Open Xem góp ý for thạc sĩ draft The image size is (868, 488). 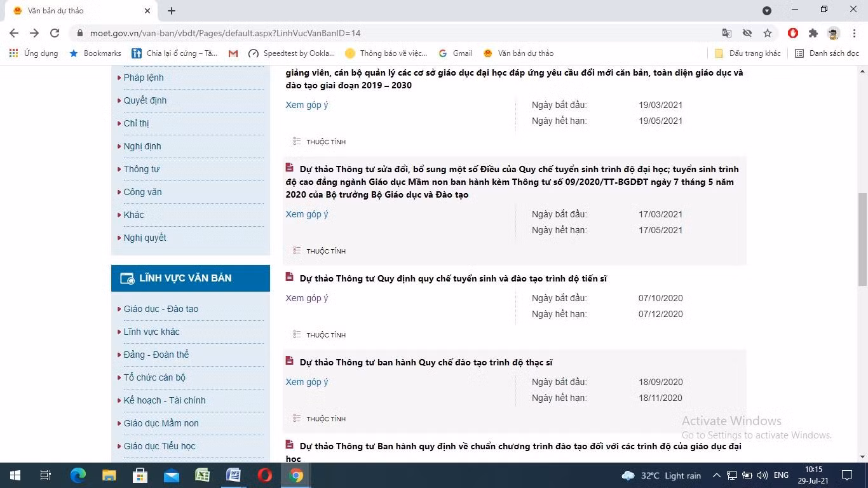click(x=307, y=382)
